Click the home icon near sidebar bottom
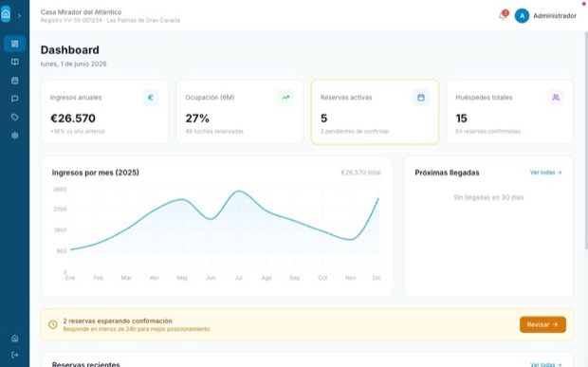Image resolution: width=588 pixels, height=367 pixels. click(14, 339)
